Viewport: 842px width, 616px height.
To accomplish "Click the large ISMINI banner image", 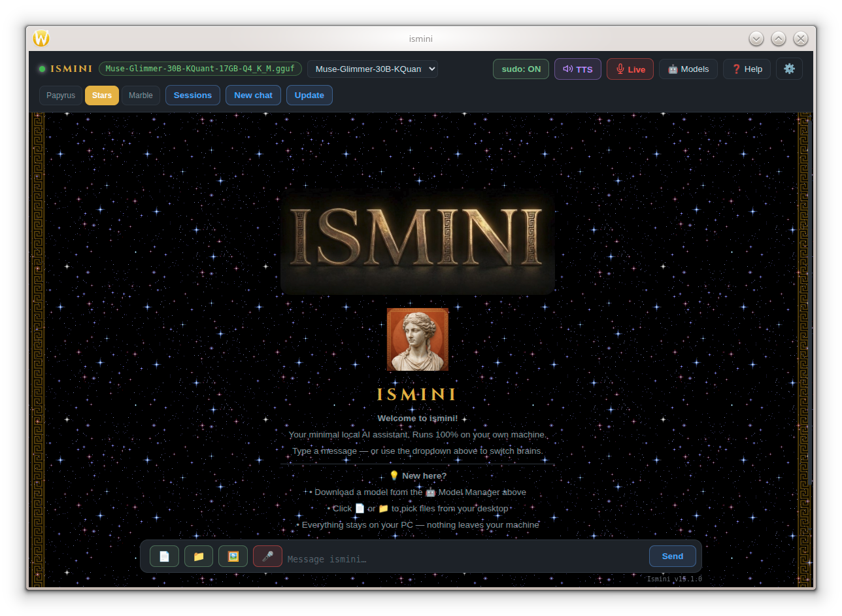I will pyautogui.click(x=418, y=242).
